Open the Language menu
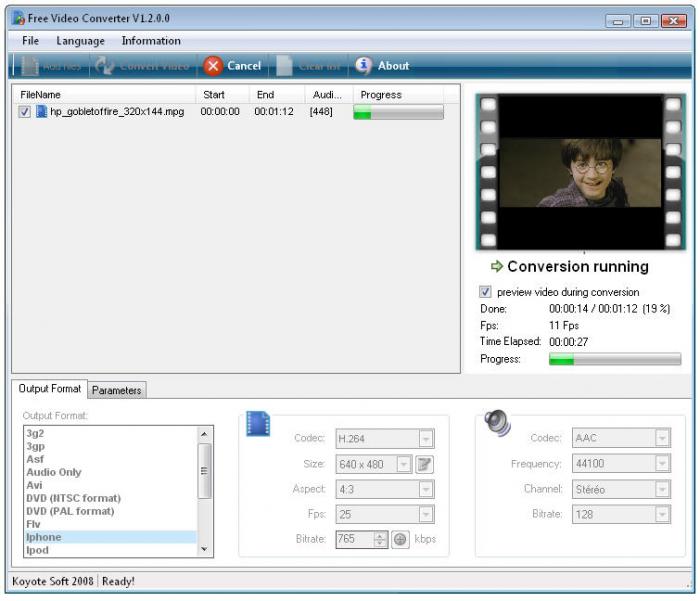The image size is (700, 601). pyautogui.click(x=80, y=41)
